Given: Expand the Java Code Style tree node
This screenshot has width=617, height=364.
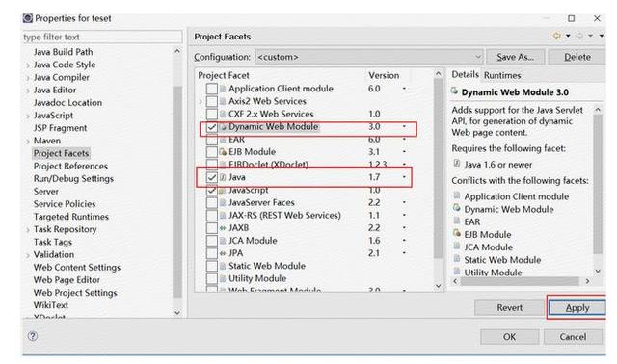Looking at the screenshot, I should (x=28, y=65).
